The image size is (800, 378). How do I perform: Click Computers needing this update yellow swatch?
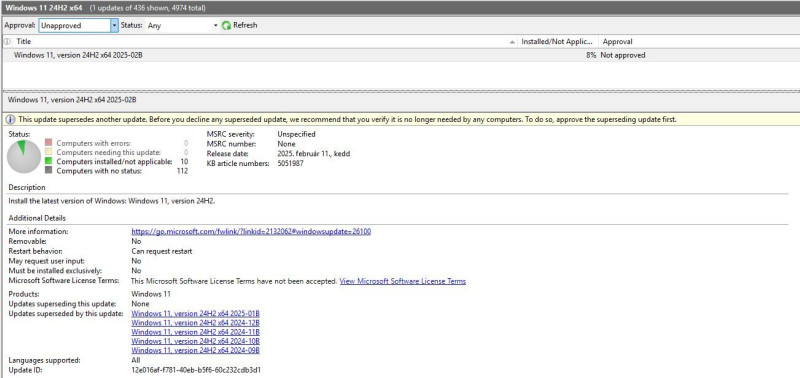tap(48, 152)
